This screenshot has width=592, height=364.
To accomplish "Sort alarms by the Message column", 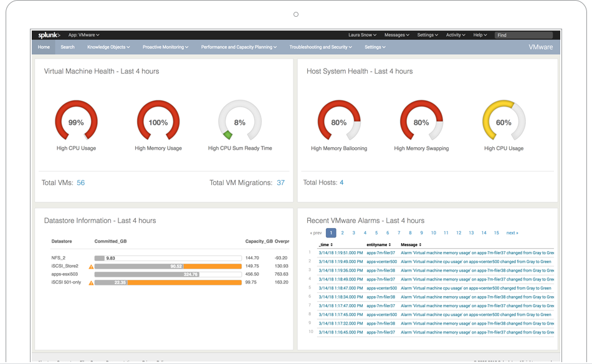I will (x=411, y=245).
